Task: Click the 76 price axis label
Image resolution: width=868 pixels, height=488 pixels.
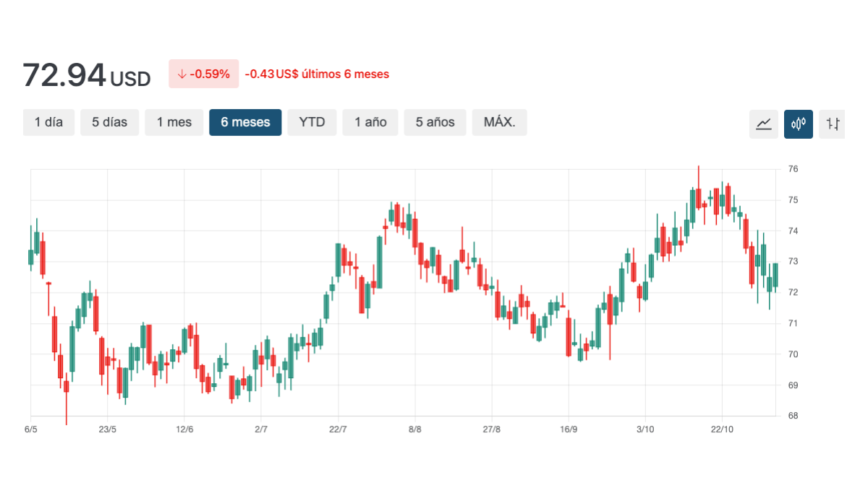Action: 793,169
